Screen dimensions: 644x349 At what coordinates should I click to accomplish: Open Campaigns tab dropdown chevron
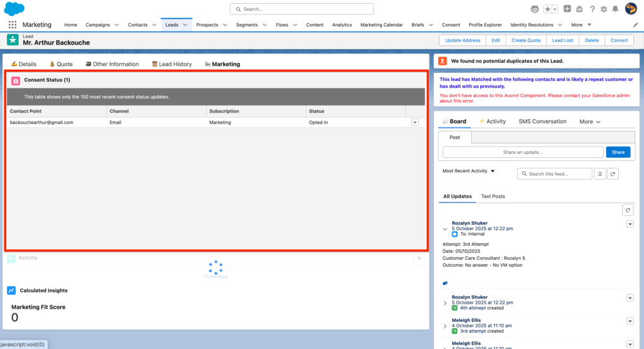(x=116, y=25)
